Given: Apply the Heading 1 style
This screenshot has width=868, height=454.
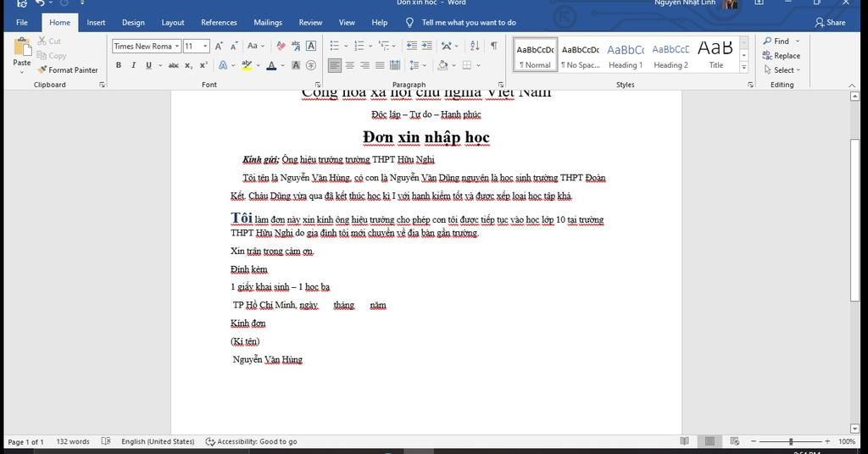Looking at the screenshot, I should [626, 55].
